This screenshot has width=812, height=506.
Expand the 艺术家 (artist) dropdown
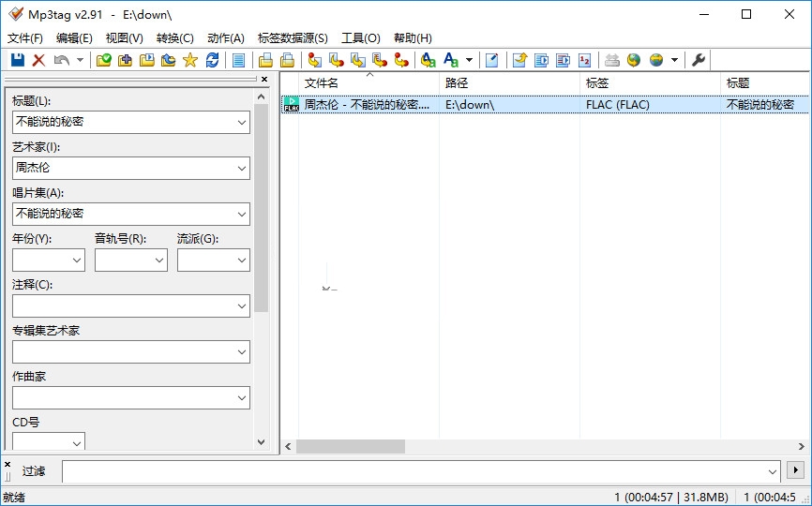point(241,169)
